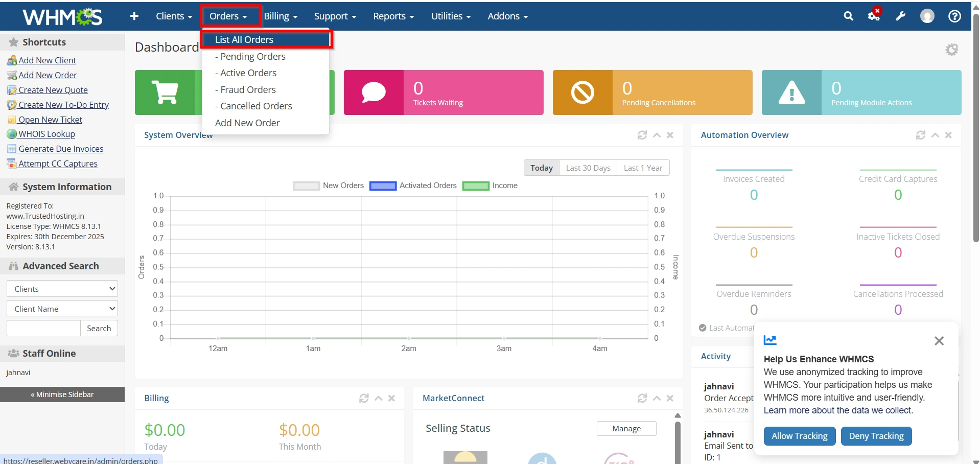
Task: Refresh the MarketConnect widget
Action: click(642, 398)
